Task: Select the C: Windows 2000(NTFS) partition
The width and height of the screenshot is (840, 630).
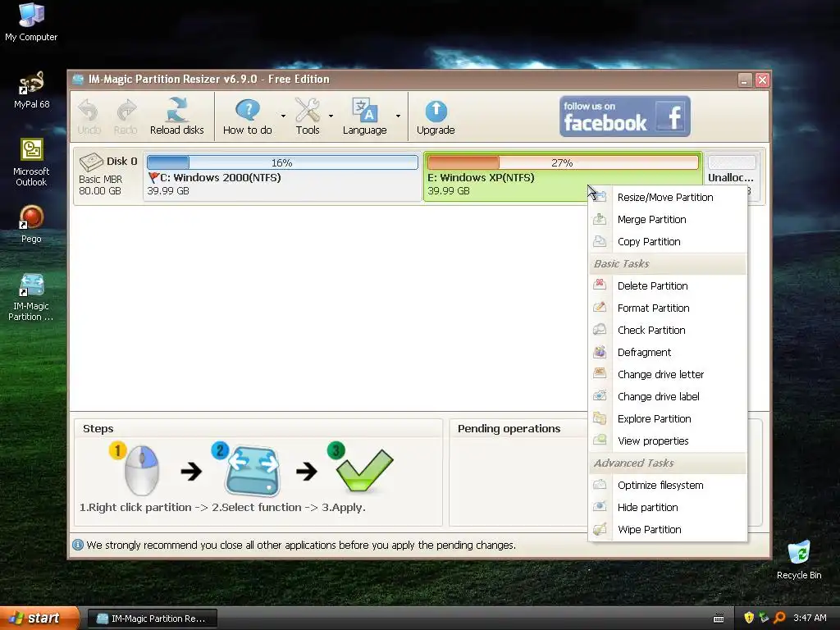Action: [x=282, y=176]
